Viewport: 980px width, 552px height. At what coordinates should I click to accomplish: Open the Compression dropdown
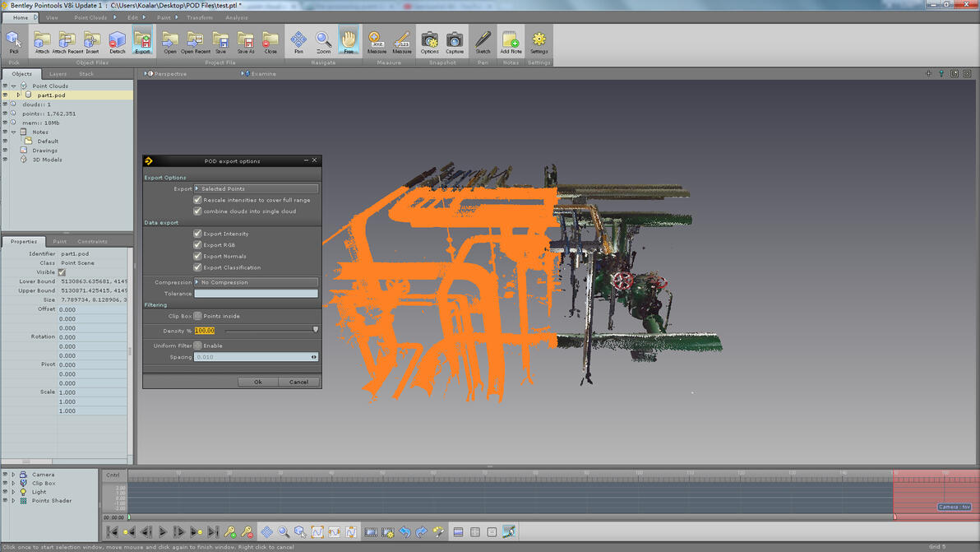tap(256, 282)
